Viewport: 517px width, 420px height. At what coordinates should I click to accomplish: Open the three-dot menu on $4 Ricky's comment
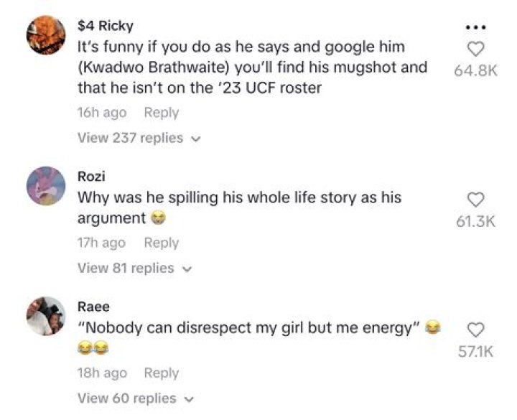pyautogui.click(x=476, y=28)
